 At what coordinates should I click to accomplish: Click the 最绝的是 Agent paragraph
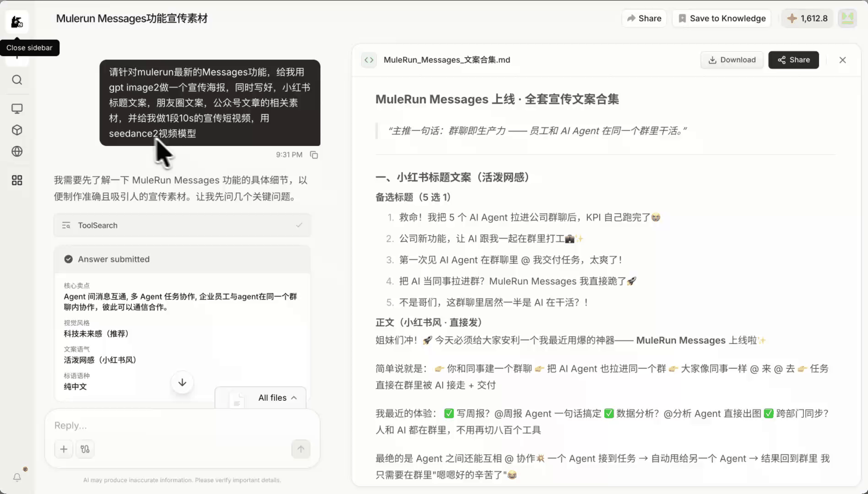602,467
